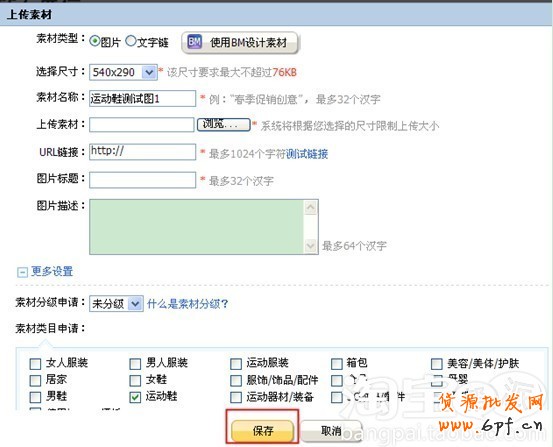This screenshot has width=553, height=447.
Task: Click the description box scroll down arrow
Action: point(310,245)
